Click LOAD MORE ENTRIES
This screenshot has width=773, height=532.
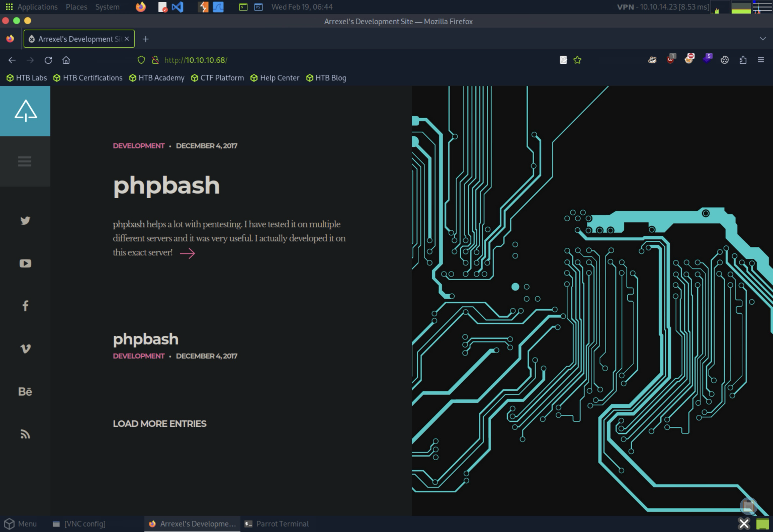point(159,424)
